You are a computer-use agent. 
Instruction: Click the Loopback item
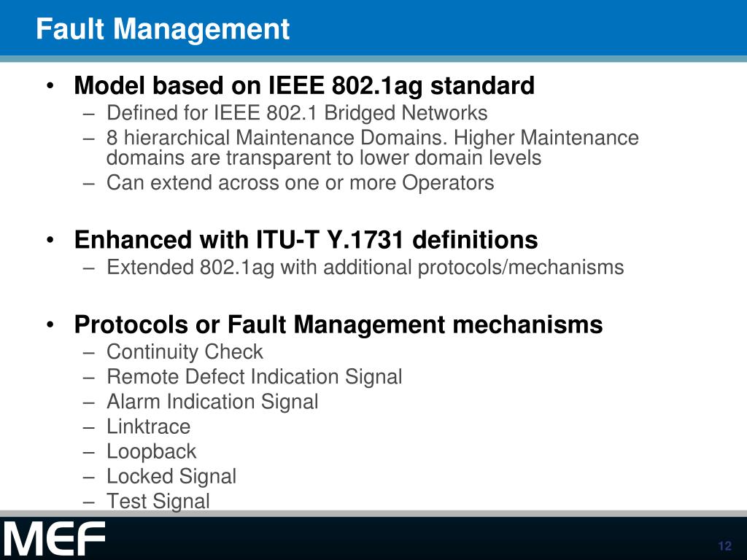(x=152, y=451)
